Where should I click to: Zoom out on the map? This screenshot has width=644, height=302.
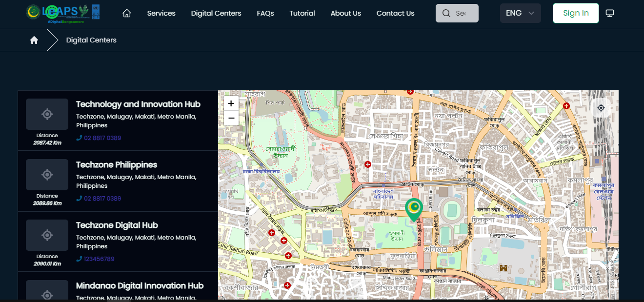click(231, 118)
